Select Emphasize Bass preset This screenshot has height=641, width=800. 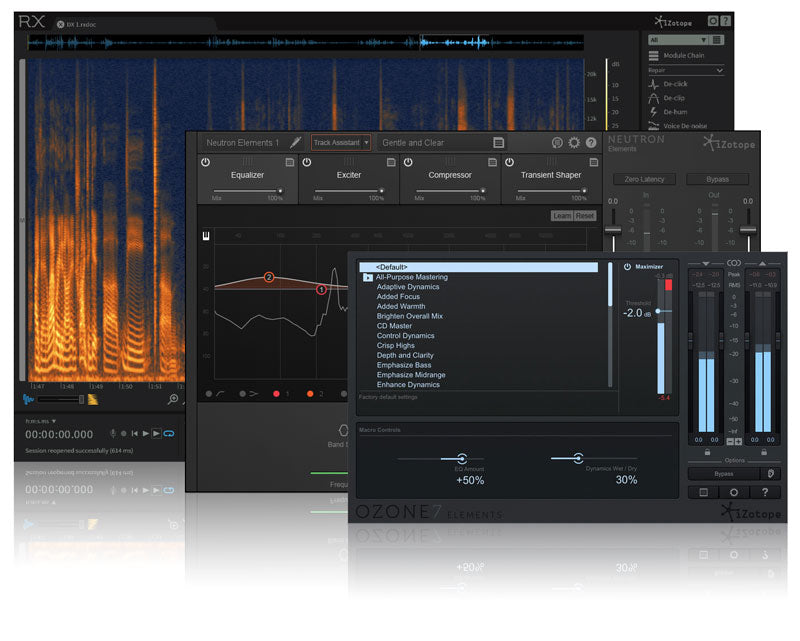[x=404, y=365]
